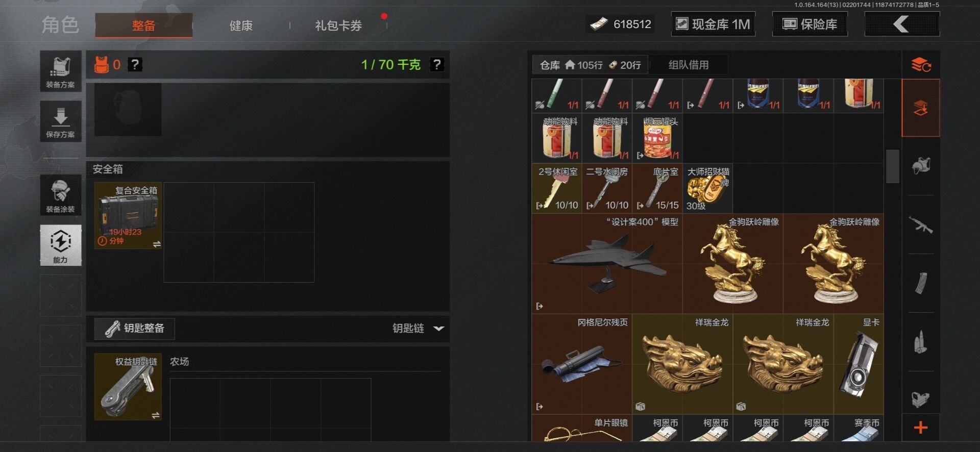Click the orange plus add icon

(920, 428)
